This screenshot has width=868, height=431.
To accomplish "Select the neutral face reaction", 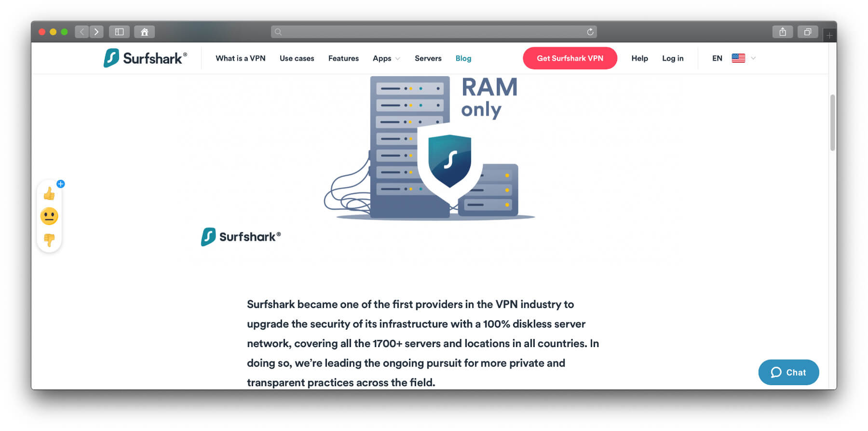I will click(x=49, y=216).
